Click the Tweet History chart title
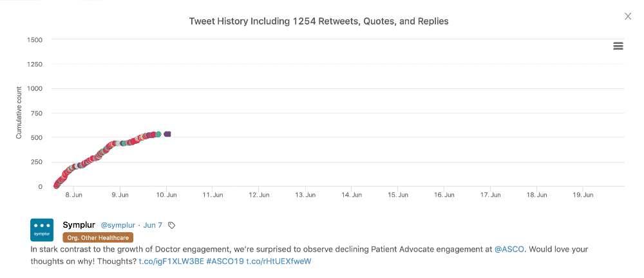 click(x=319, y=21)
